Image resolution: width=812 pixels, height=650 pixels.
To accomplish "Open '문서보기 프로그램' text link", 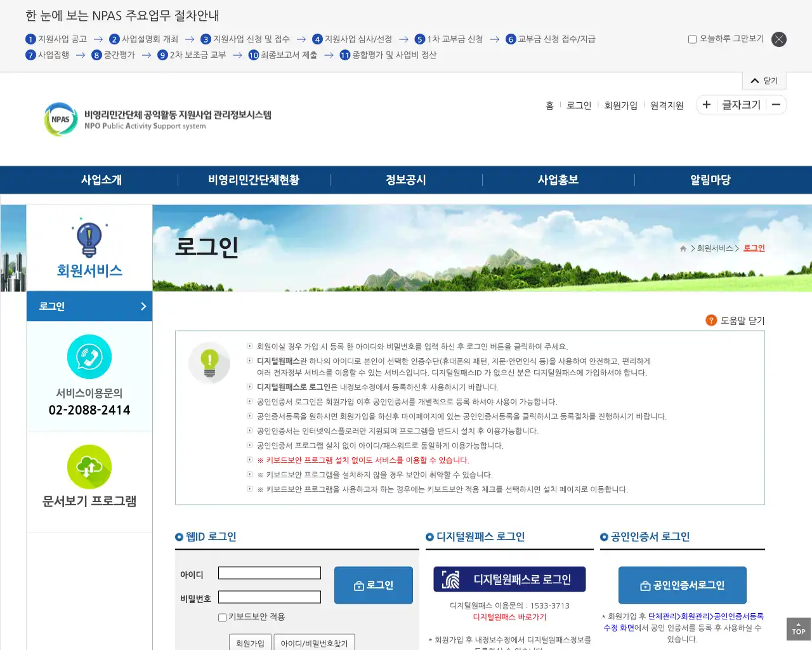I will click(x=89, y=501).
